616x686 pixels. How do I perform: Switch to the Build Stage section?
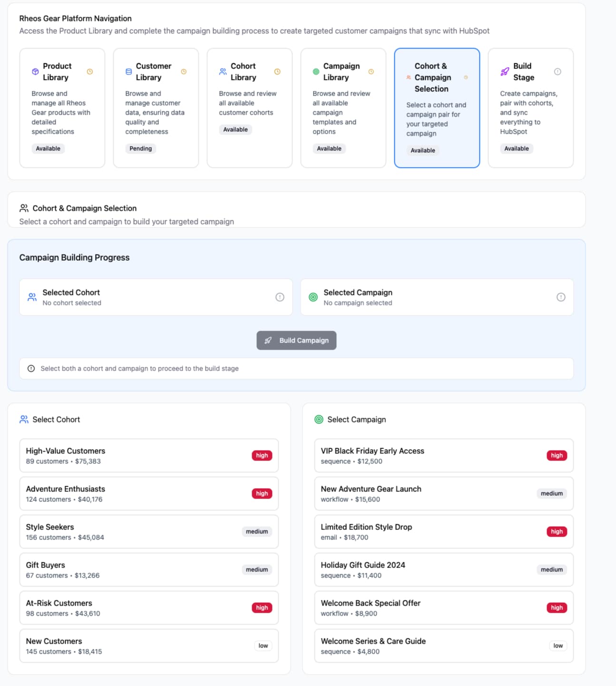point(530,108)
